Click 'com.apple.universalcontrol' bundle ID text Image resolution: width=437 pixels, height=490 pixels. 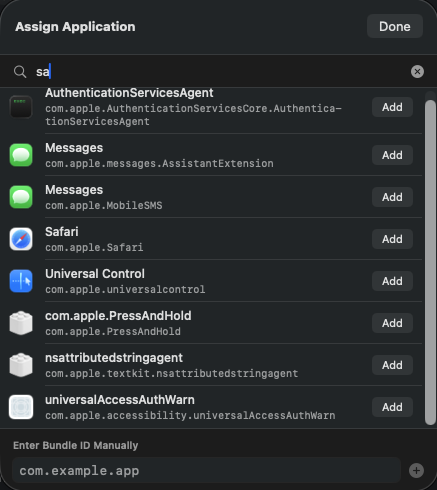coord(125,289)
